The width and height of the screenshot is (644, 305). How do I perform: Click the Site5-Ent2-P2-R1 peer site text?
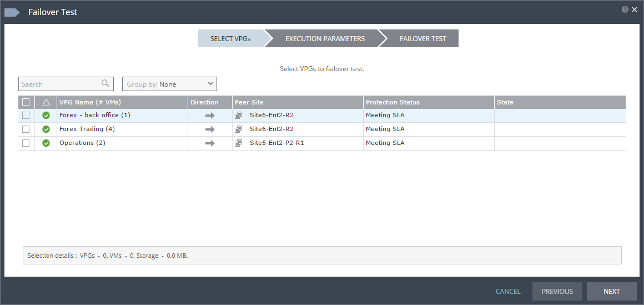click(277, 143)
